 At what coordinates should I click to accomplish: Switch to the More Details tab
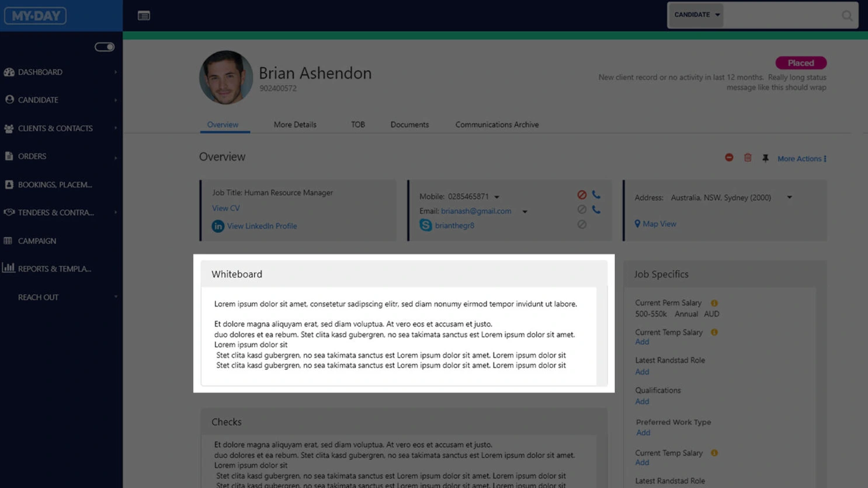[x=295, y=124]
